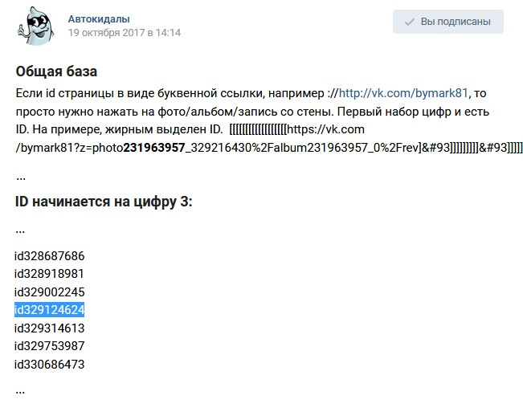Click the ellipsis below the last ID entry
Viewport: 523px width, 420px height.
pos(20,390)
